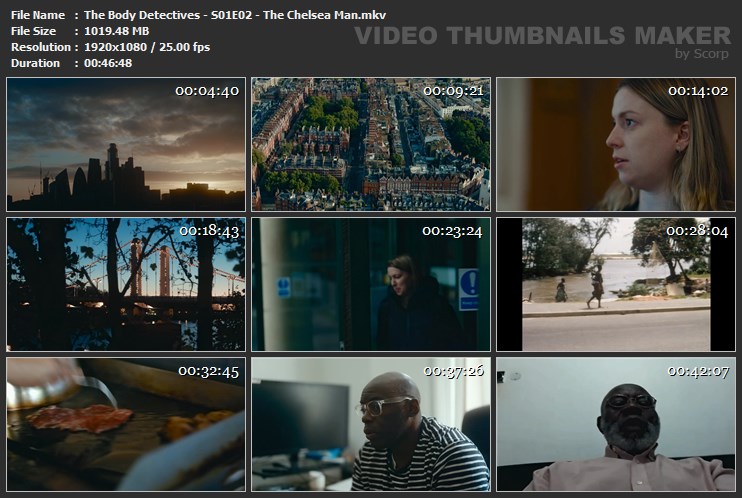Open the thumbnail at 00:42:07 of bearded man
742x498 pixels.
tap(616, 424)
